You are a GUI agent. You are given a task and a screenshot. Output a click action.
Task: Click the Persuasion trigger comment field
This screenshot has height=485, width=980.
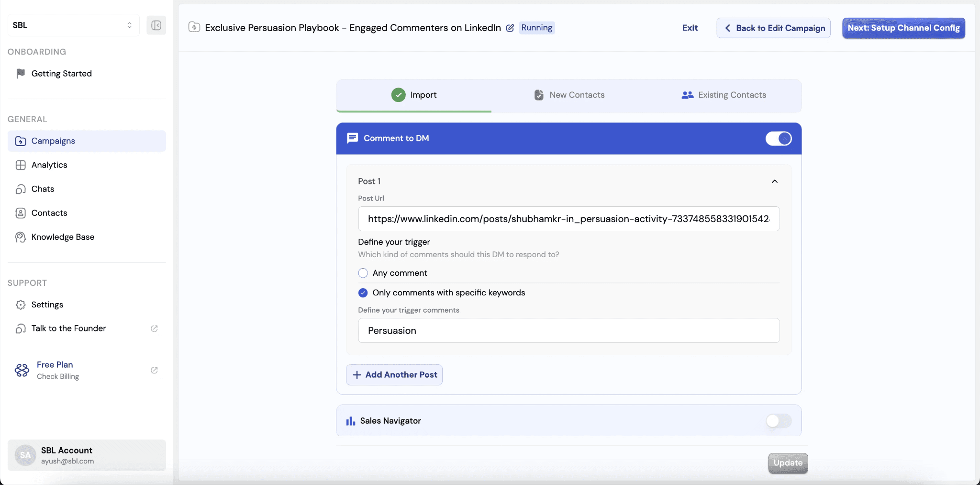(x=568, y=330)
